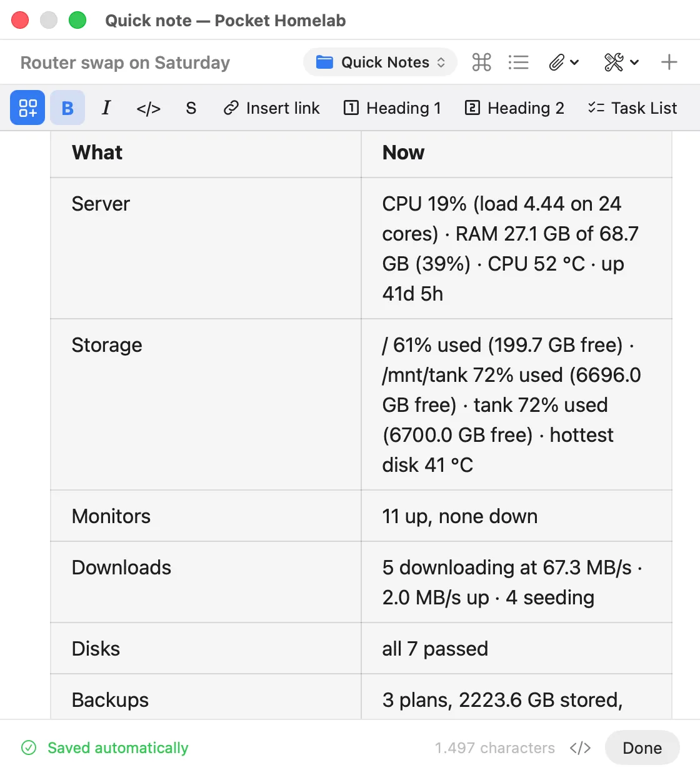Toggle italic formatting
This screenshot has height=775, width=700.
pyautogui.click(x=106, y=107)
